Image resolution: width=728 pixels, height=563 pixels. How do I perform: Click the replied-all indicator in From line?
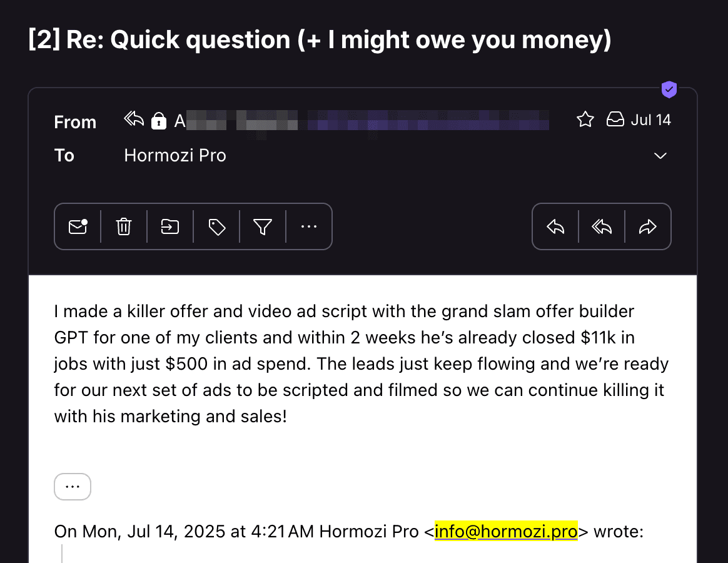134,119
